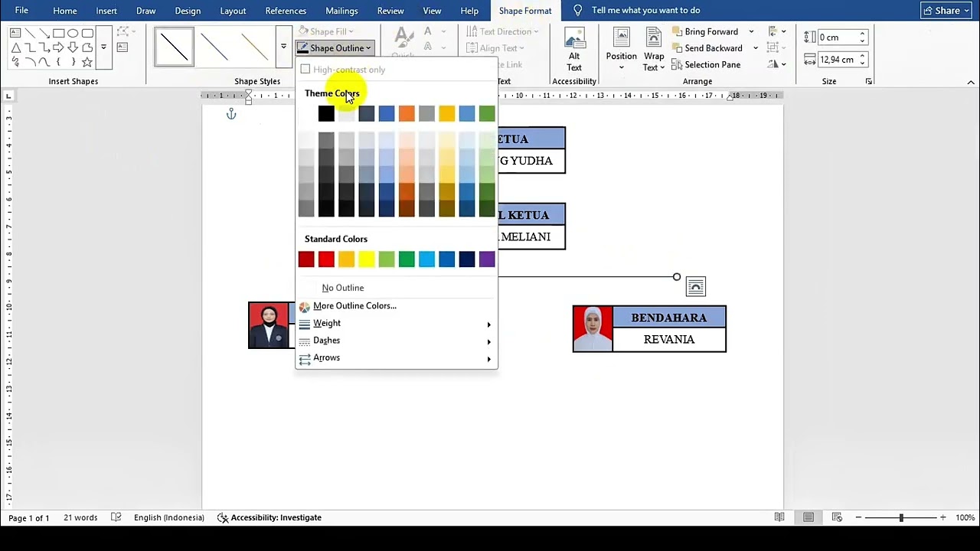Viewport: 980px width, 551px height.
Task: Expand the Shape Styles gallery
Action: (x=283, y=47)
